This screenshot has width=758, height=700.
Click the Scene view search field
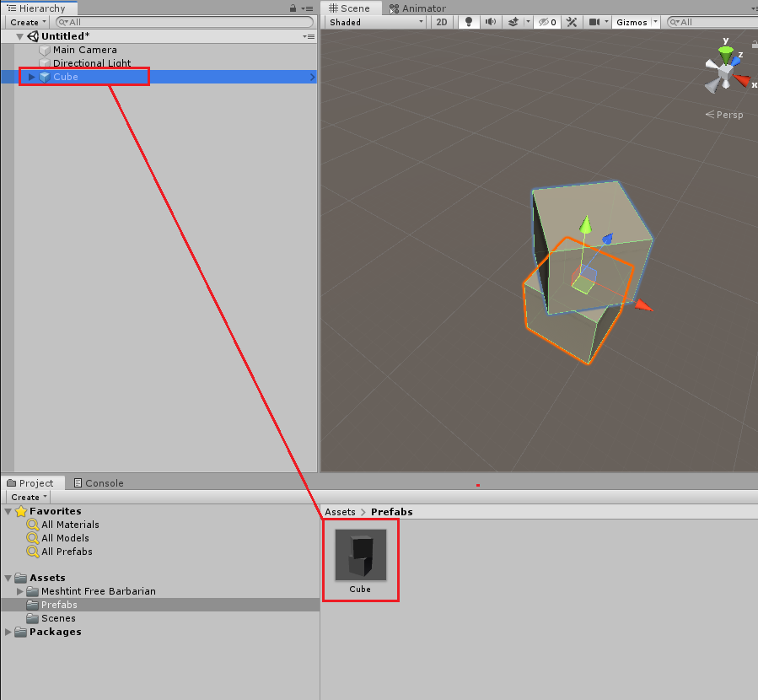click(712, 22)
